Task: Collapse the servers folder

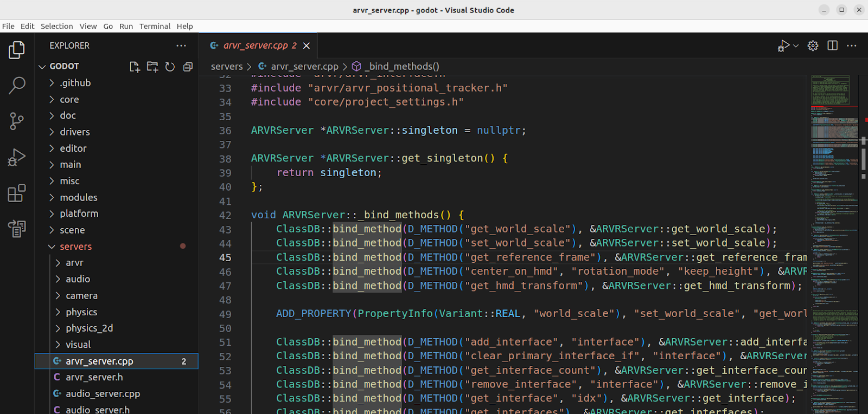Action: [75, 247]
